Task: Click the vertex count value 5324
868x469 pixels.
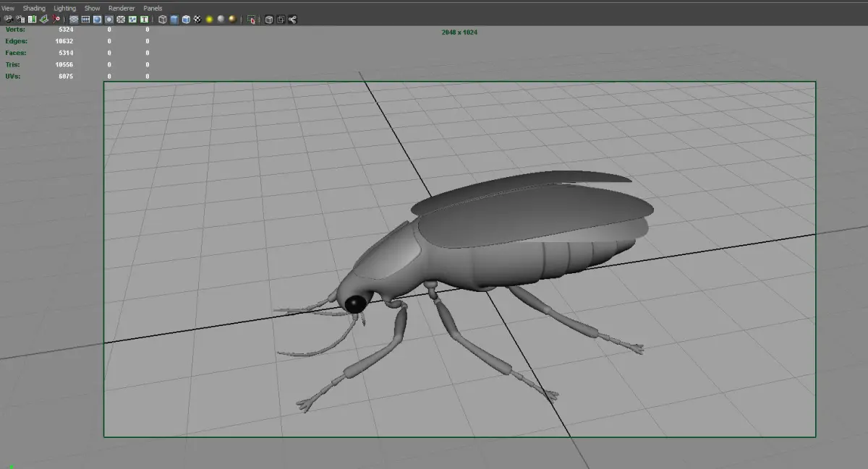Action: point(66,30)
